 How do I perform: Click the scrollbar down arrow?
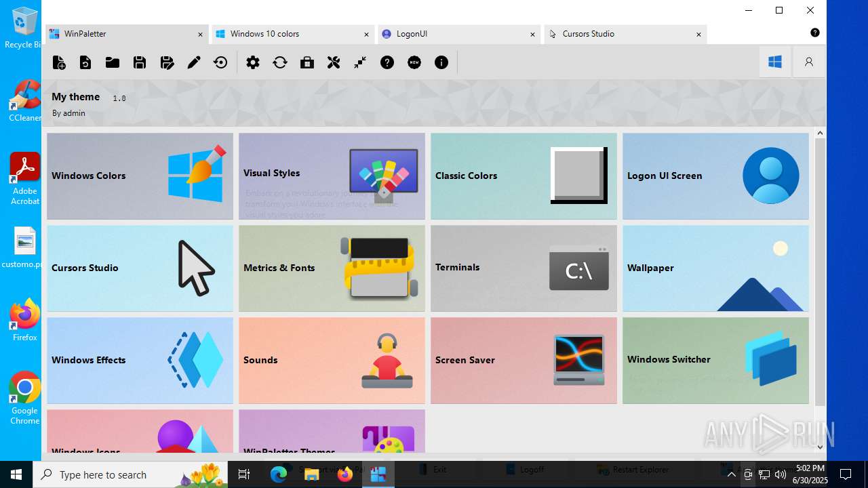coord(820,447)
